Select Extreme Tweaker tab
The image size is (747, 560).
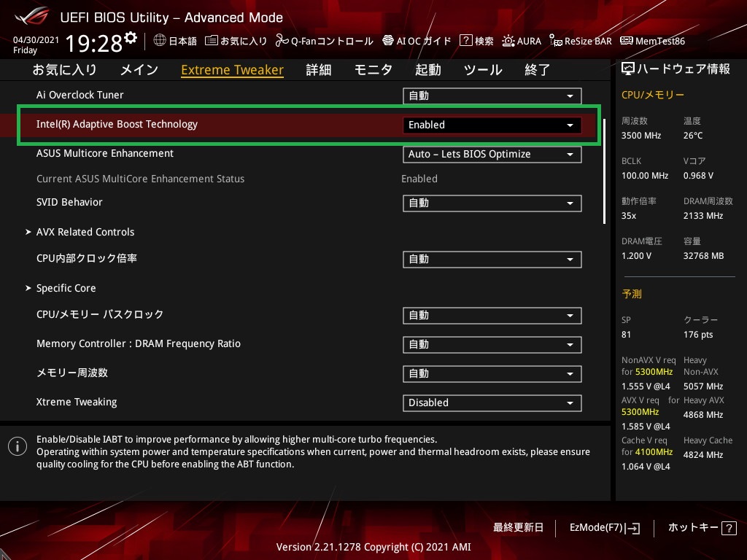tap(233, 70)
